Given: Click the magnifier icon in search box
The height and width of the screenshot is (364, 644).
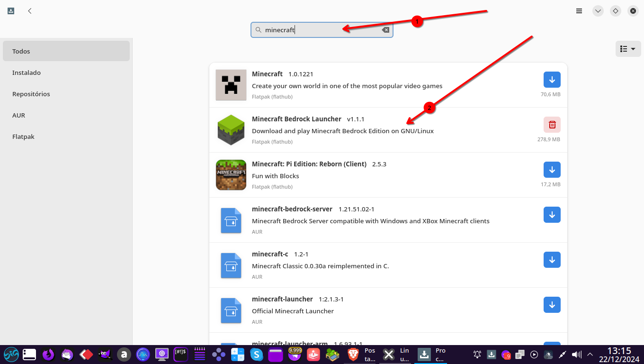Looking at the screenshot, I should 258,30.
